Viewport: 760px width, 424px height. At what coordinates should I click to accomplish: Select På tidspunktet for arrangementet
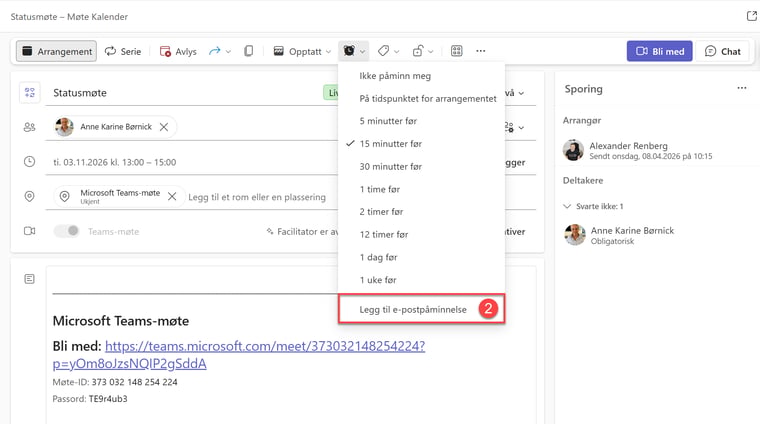tap(421, 98)
